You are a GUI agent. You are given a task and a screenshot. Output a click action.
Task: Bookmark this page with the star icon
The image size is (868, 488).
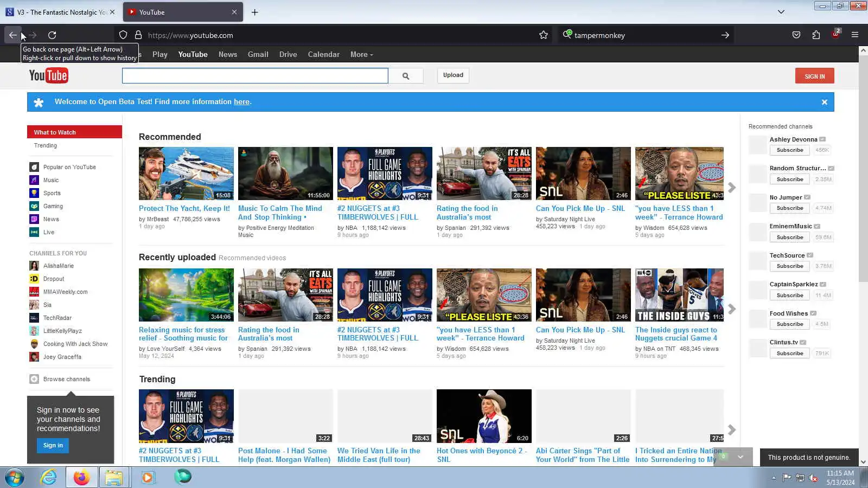pos(544,35)
